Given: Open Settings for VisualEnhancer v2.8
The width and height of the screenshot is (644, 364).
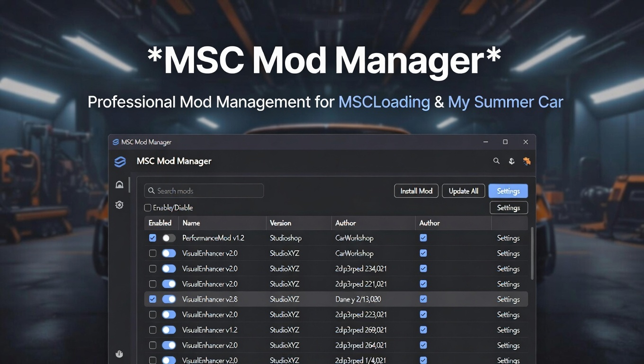Looking at the screenshot, I should pyautogui.click(x=509, y=300).
